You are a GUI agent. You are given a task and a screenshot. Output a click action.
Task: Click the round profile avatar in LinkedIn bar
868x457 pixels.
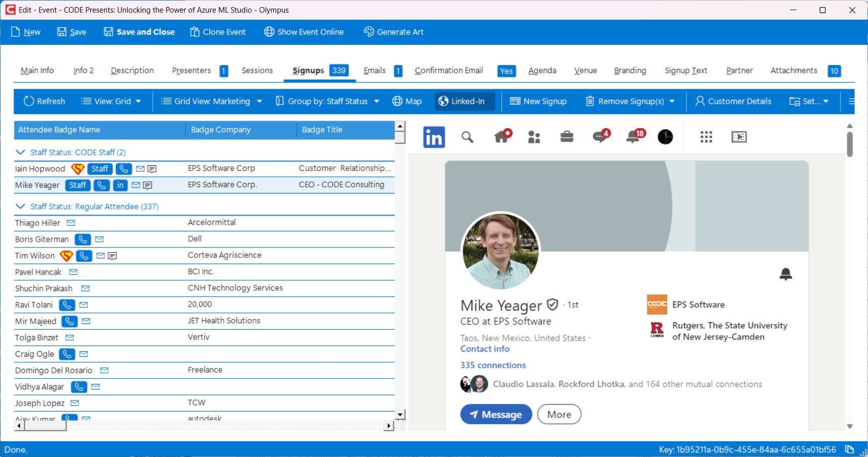coord(665,137)
